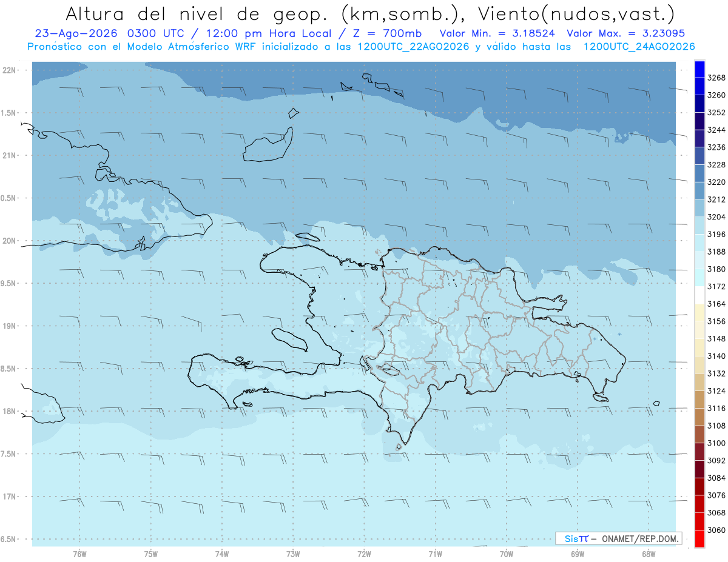728x562 pixels.
Task: Click the 3244 colorbar label
Action: [716, 130]
